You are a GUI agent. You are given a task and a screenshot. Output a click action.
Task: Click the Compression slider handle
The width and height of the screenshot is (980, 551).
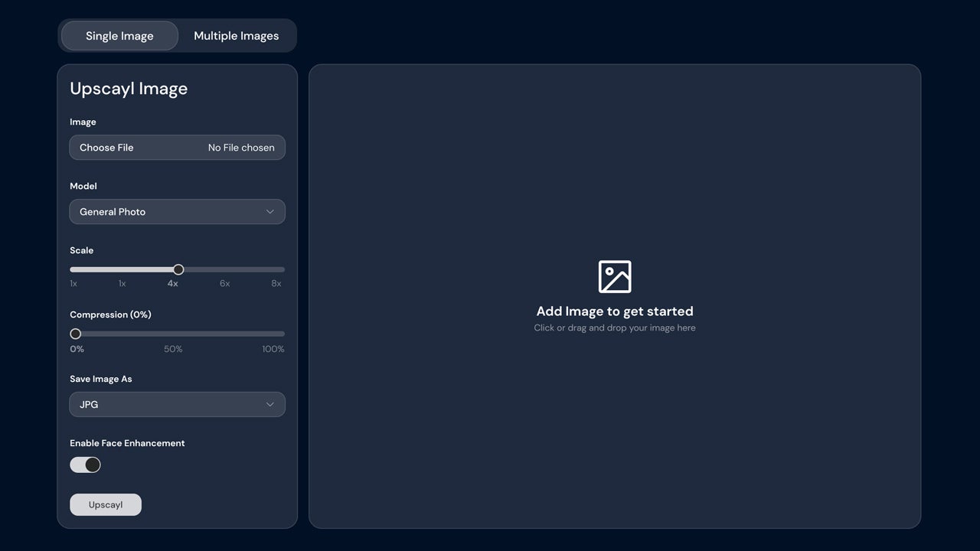pos(75,334)
